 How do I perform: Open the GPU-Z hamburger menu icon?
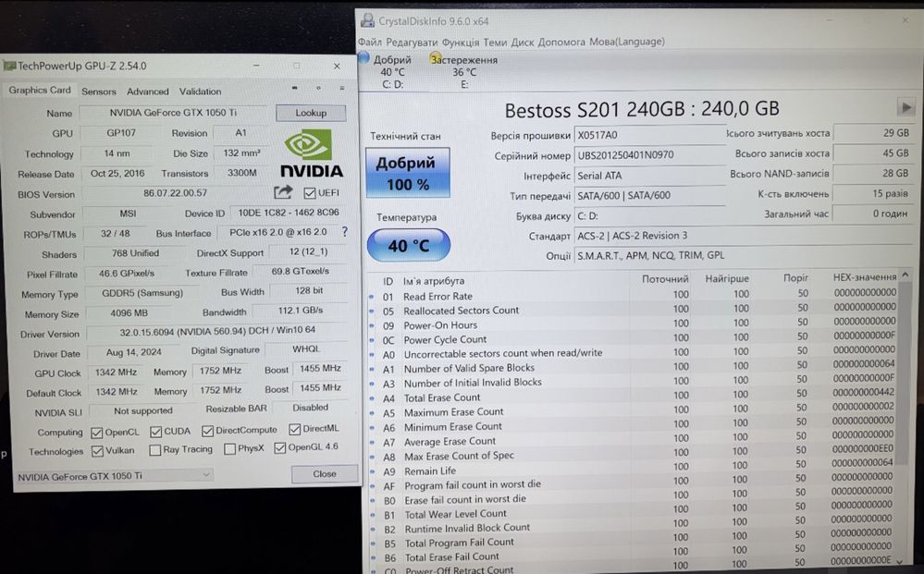tap(342, 89)
